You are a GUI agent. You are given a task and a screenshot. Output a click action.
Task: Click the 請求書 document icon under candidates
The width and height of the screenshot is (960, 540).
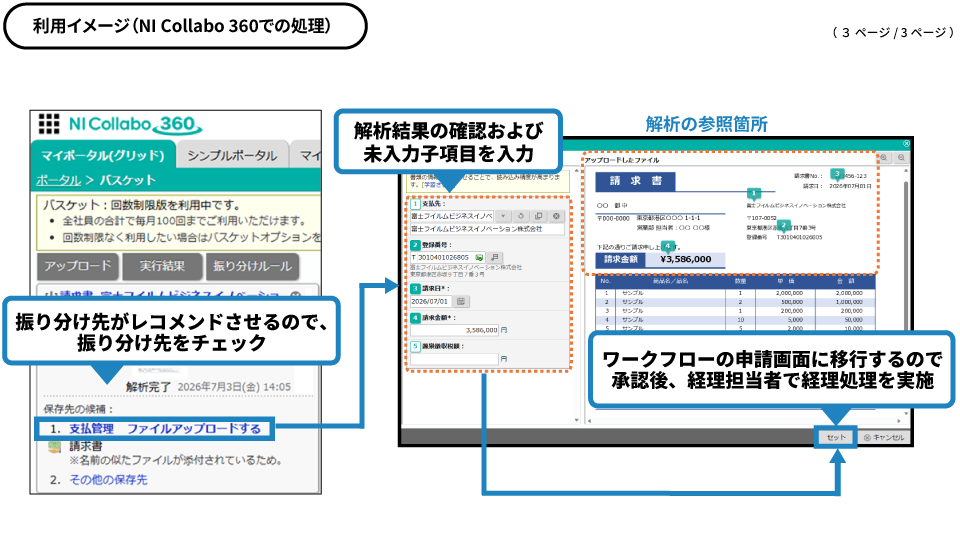[x=55, y=448]
